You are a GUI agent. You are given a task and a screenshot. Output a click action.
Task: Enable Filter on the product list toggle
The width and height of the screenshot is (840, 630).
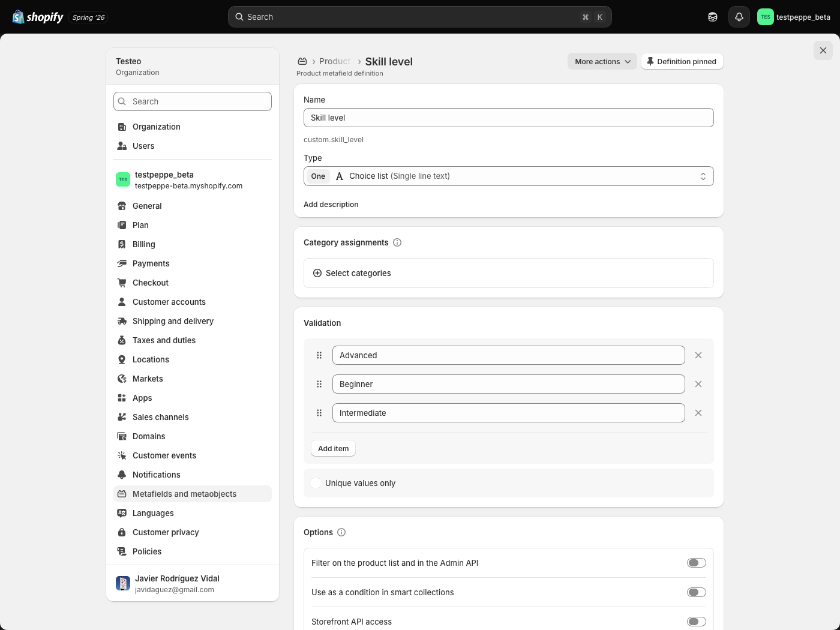pos(697,563)
